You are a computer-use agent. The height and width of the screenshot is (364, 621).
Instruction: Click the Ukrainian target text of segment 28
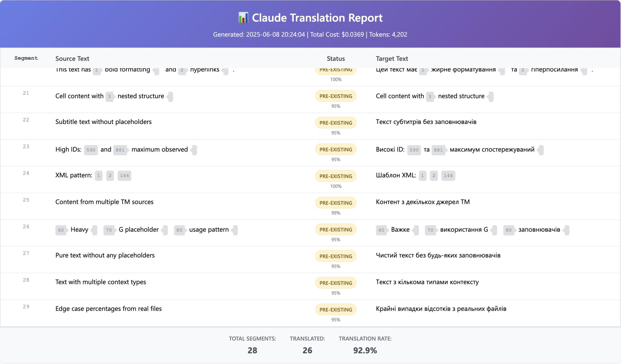pyautogui.click(x=427, y=282)
